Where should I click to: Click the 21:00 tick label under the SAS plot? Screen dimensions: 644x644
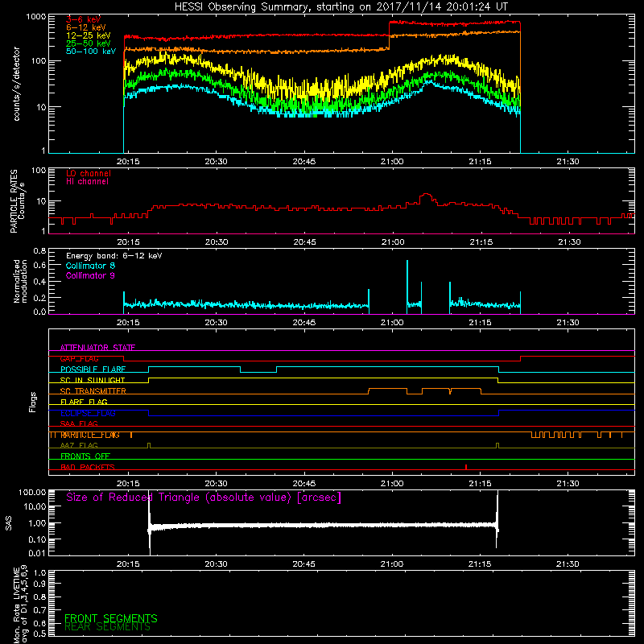392,564
